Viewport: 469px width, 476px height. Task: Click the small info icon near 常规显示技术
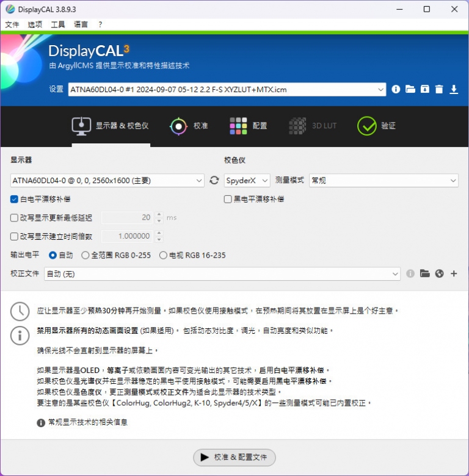(41, 422)
